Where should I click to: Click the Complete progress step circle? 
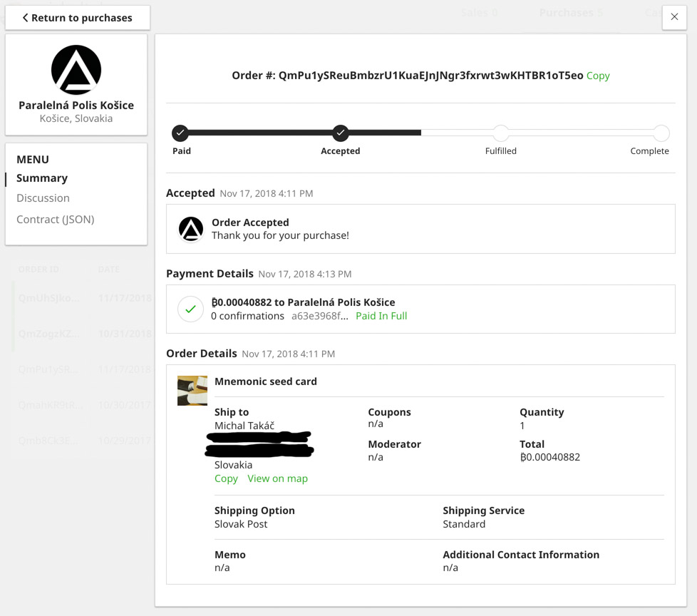pos(661,133)
